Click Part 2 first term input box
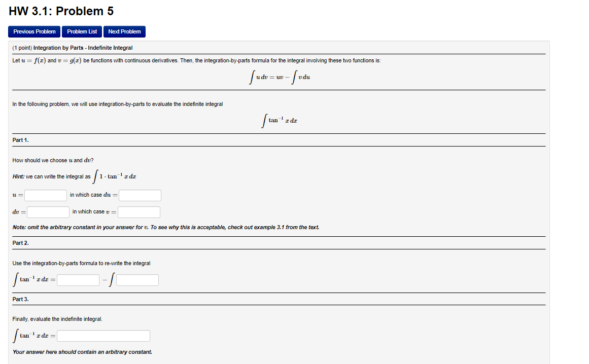The image size is (589, 364). (x=78, y=280)
